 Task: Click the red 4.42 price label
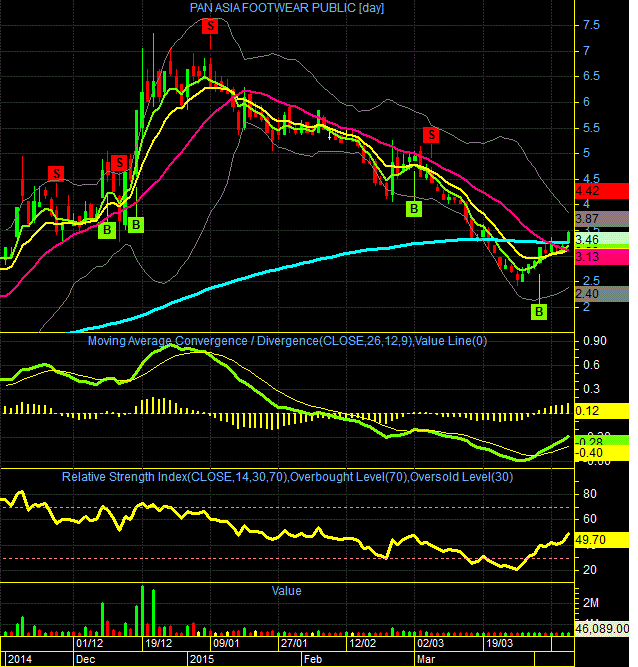[601, 191]
